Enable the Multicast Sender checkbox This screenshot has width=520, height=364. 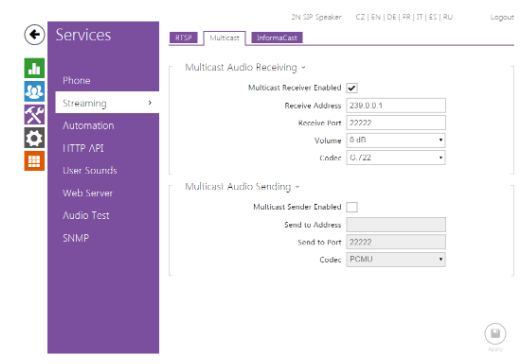click(352, 207)
